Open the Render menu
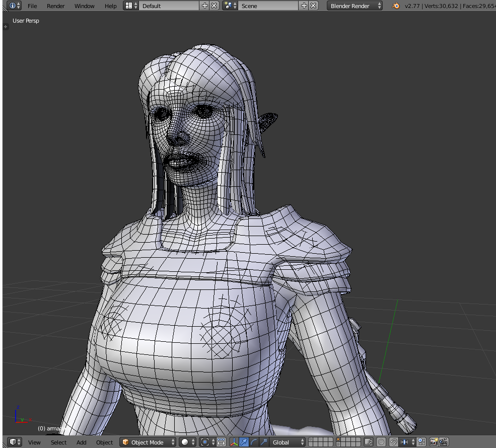The width and height of the screenshot is (496, 448). (55, 6)
